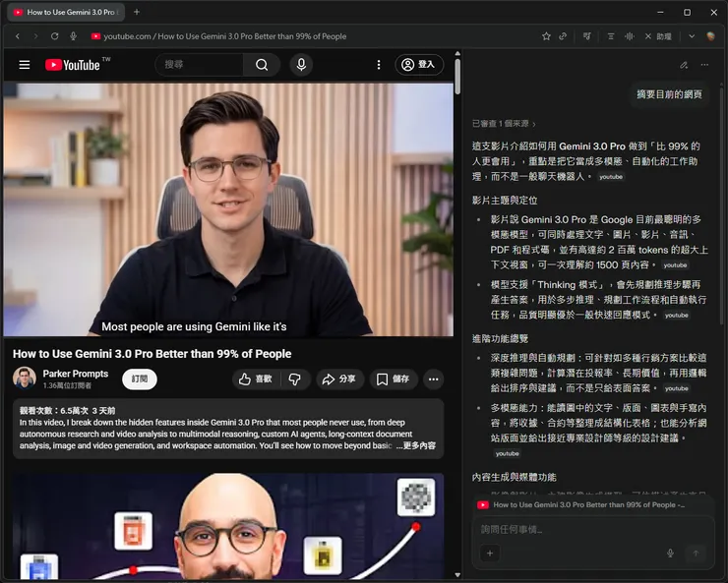728x583 pixels.
Task: Click the chat input microphone icon
Action: (670, 553)
